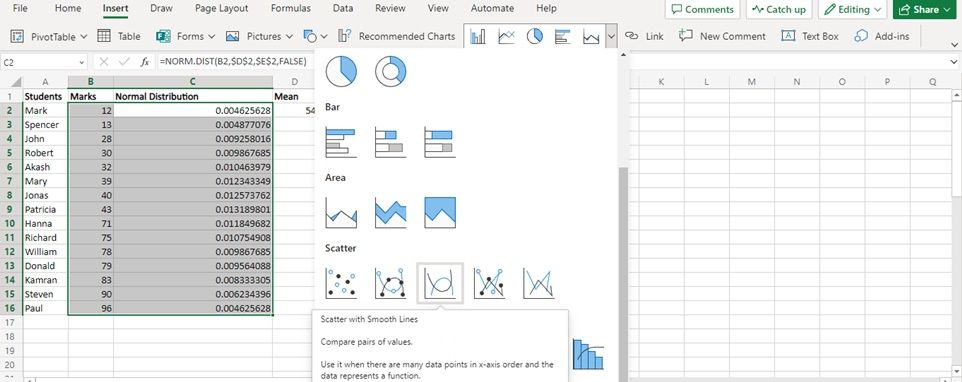
Task: Choose the Bar chart ribbon icon
Action: click(563, 37)
